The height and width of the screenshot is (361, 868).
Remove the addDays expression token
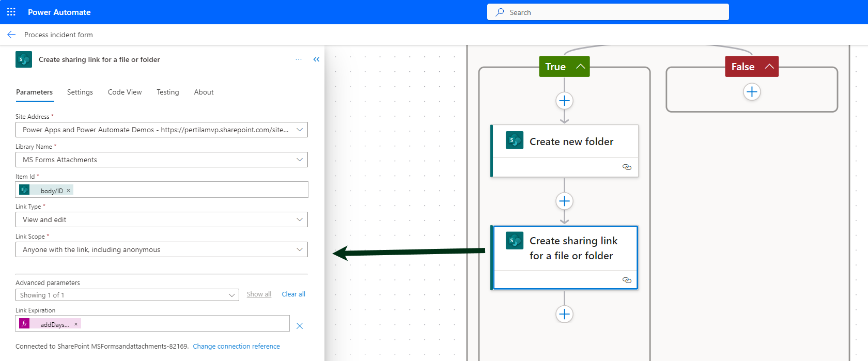coord(76,324)
